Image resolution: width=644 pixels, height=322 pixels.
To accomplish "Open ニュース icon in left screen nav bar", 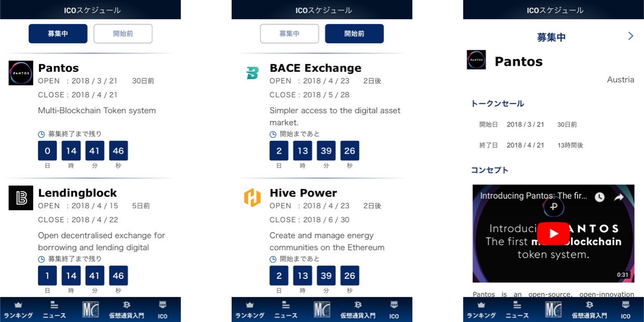I will point(54,305).
